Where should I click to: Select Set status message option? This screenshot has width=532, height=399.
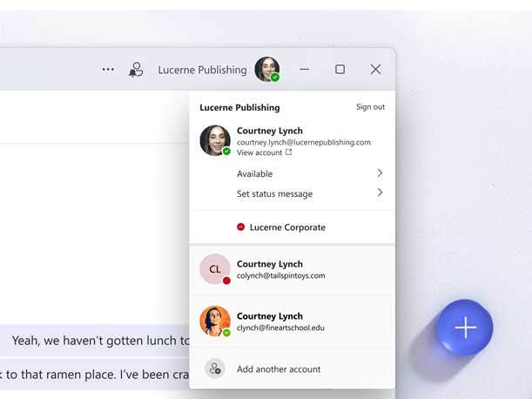click(x=274, y=194)
